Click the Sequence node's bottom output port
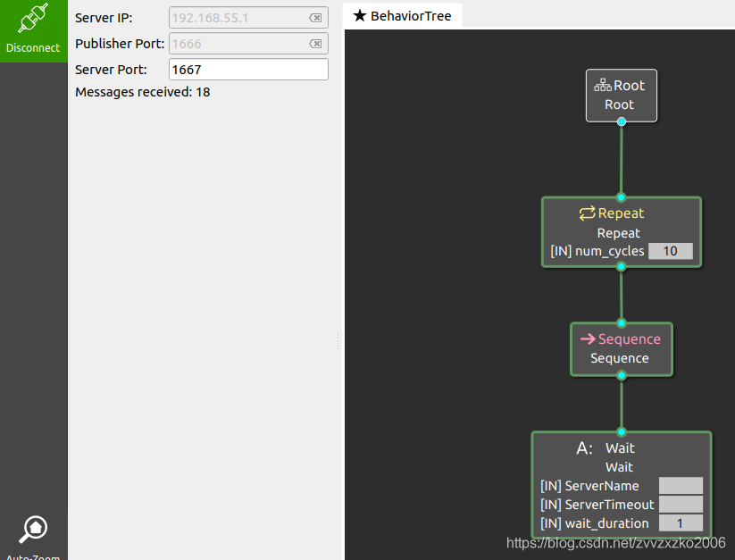This screenshot has height=560, width=735. (621, 375)
